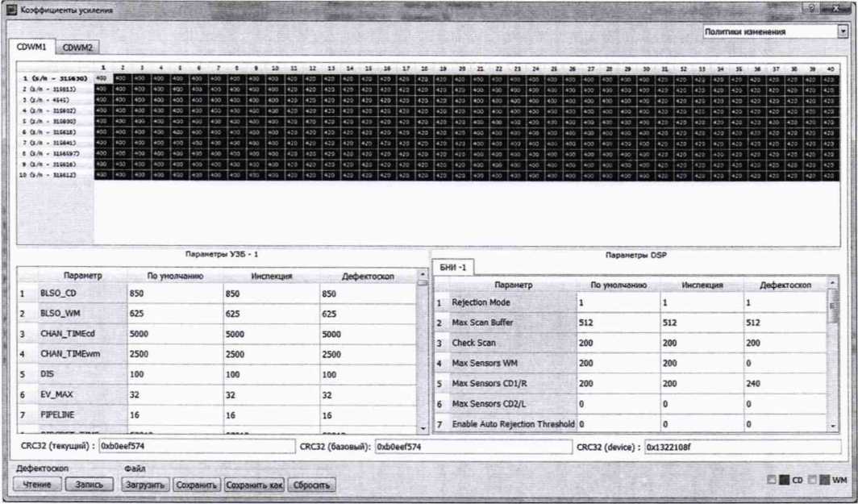Click По умолчанию header in УЗБ table
Viewport: 858px width, 504px height.
point(175,277)
